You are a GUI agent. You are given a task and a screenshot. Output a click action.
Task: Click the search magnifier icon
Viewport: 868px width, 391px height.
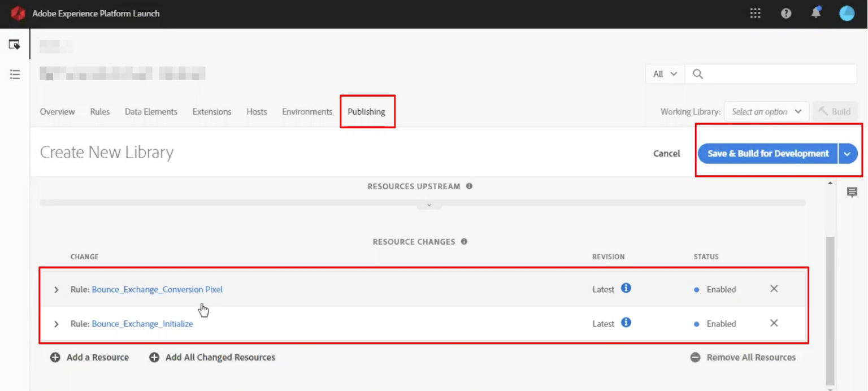point(698,74)
